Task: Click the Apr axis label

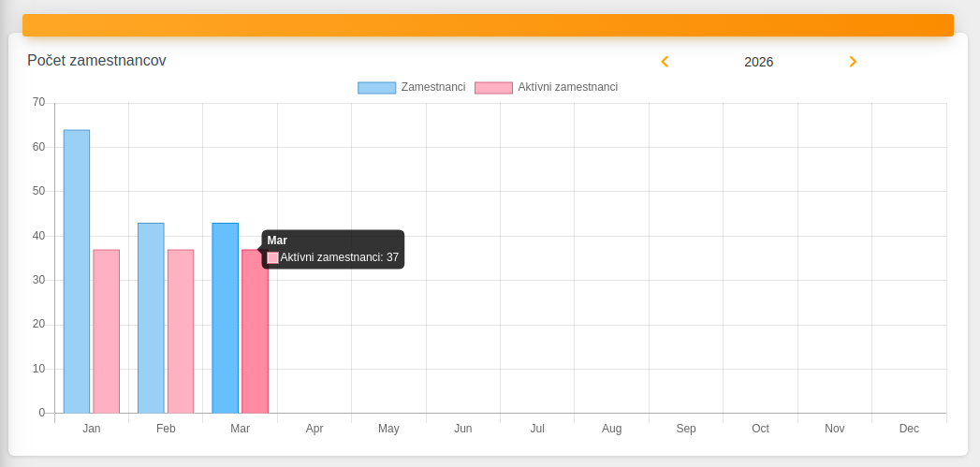Action: coord(314,429)
